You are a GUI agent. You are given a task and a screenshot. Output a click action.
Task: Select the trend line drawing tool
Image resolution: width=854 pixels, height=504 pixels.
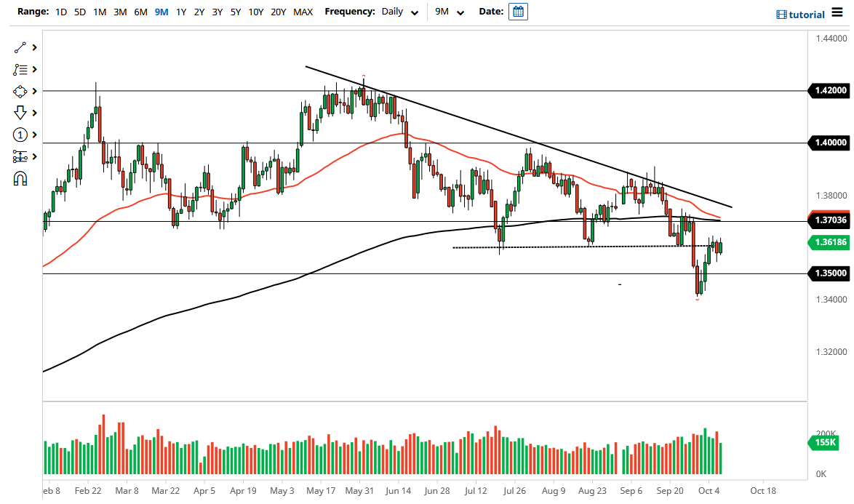tap(20, 47)
